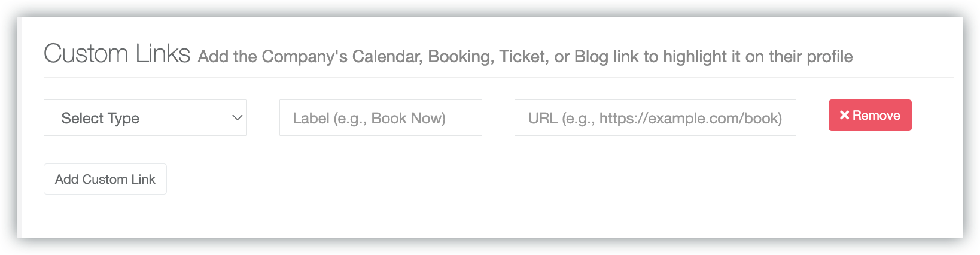Viewport: 980px width, 255px height.
Task: Focus the URL input field
Action: [655, 118]
